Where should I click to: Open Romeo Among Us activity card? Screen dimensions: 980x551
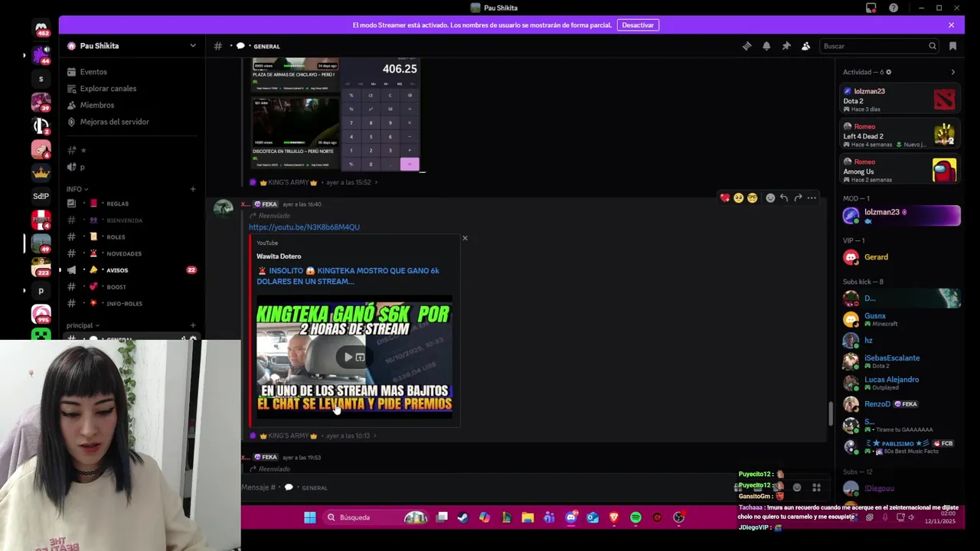pyautogui.click(x=900, y=170)
